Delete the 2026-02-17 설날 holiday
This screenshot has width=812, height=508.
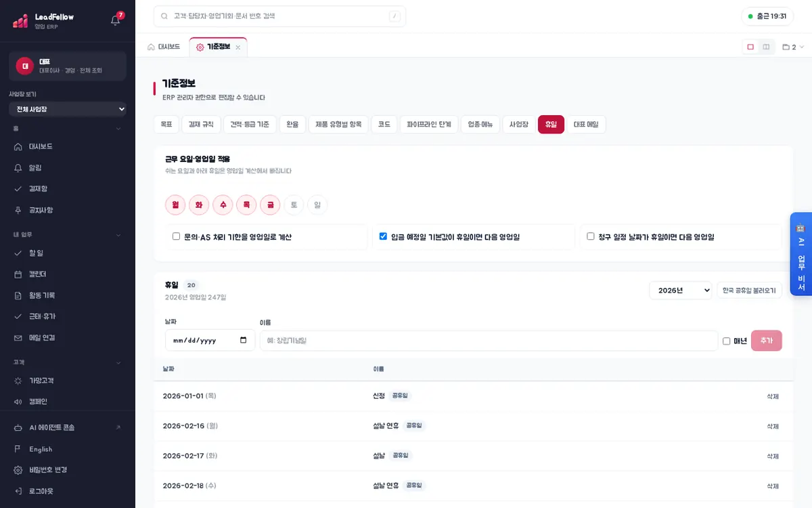[x=773, y=456]
